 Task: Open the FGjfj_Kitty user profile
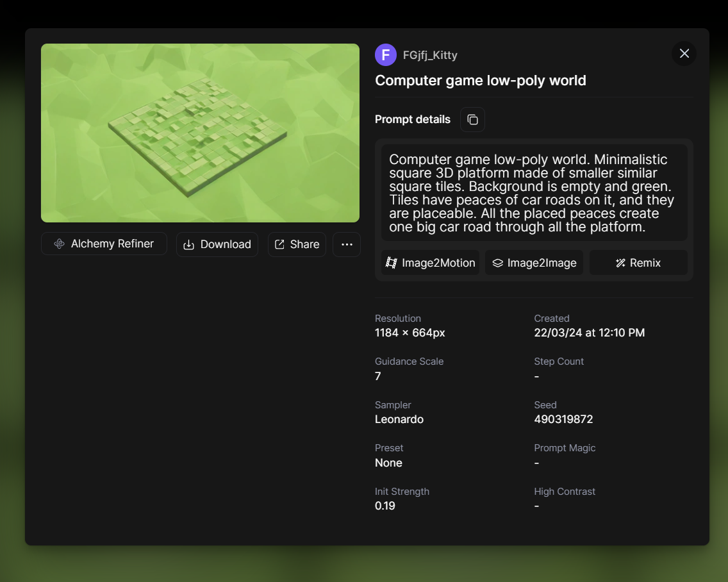(x=430, y=55)
